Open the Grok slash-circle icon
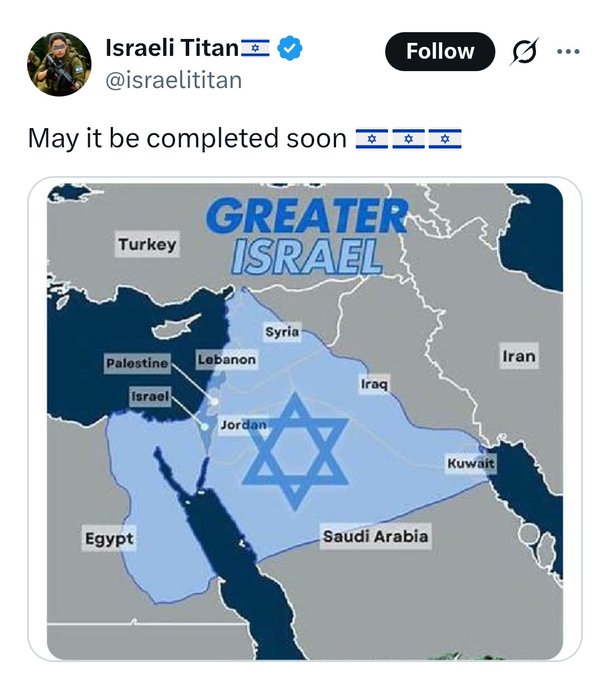The height and width of the screenshot is (679, 610). tap(524, 52)
